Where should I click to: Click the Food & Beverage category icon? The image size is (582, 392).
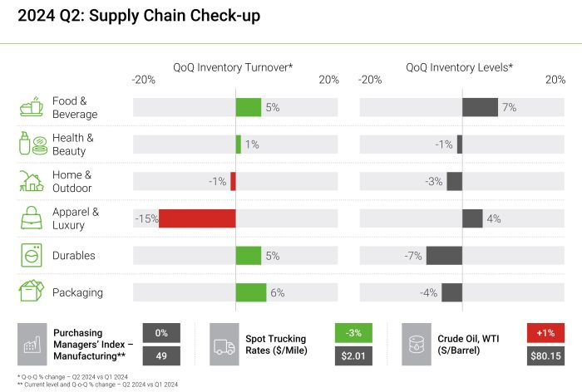(32, 107)
